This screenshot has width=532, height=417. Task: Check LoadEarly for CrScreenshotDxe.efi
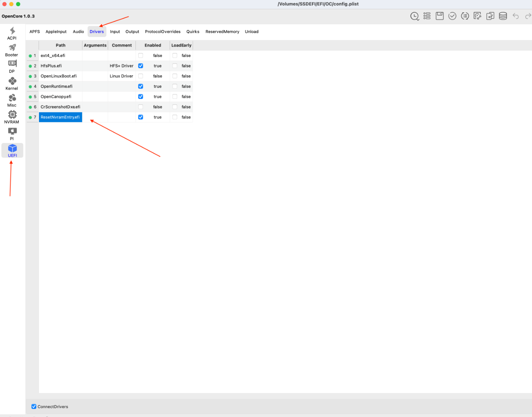point(175,107)
